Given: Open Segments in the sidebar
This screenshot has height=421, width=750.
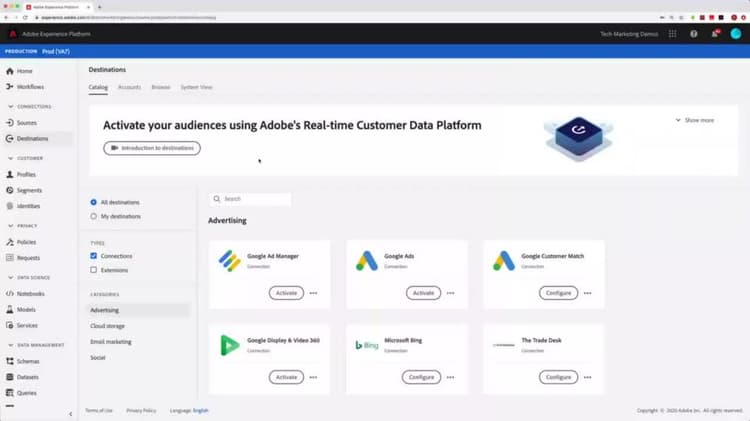Looking at the screenshot, I should point(24,190).
